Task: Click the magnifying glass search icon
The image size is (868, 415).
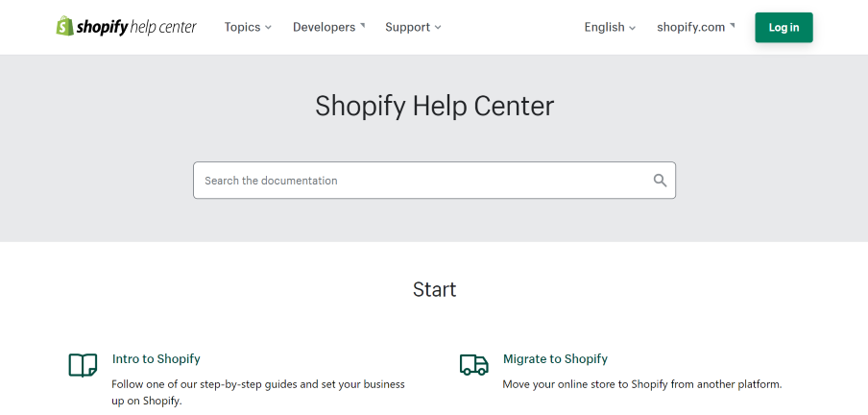Action: pos(660,180)
